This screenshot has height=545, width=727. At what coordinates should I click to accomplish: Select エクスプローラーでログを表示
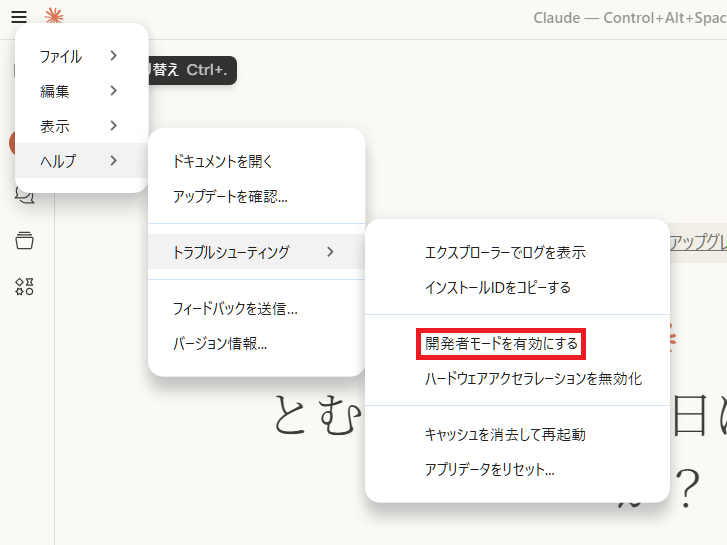505,252
